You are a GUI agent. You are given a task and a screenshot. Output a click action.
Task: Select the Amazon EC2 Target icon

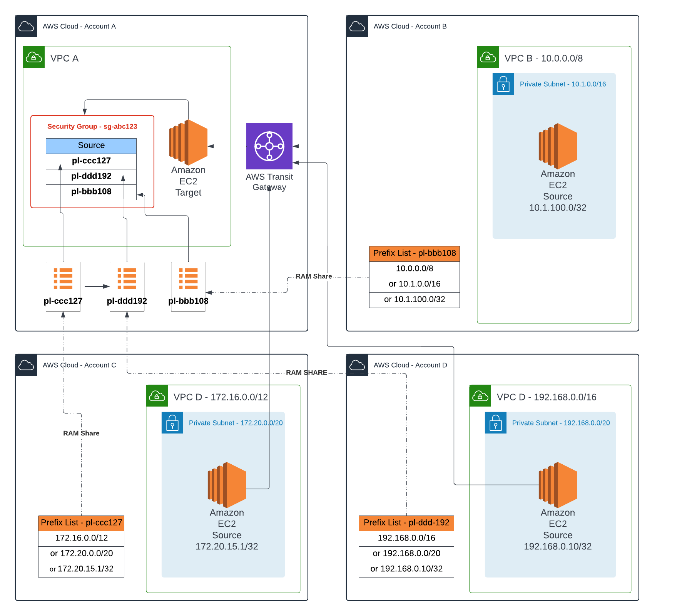[x=188, y=142]
